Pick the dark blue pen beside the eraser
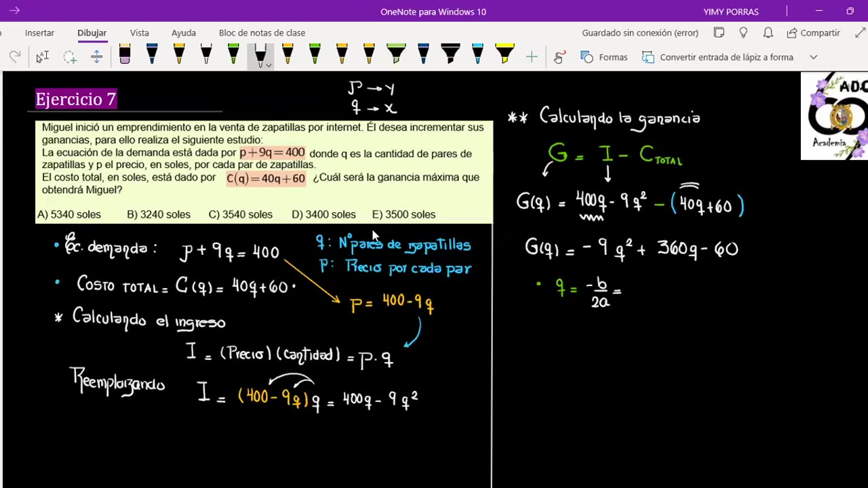This screenshot has width=868, height=488. [152, 54]
